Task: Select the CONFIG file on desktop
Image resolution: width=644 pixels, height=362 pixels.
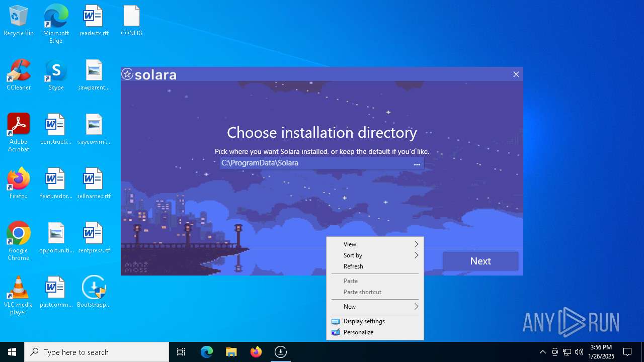Action: click(131, 21)
